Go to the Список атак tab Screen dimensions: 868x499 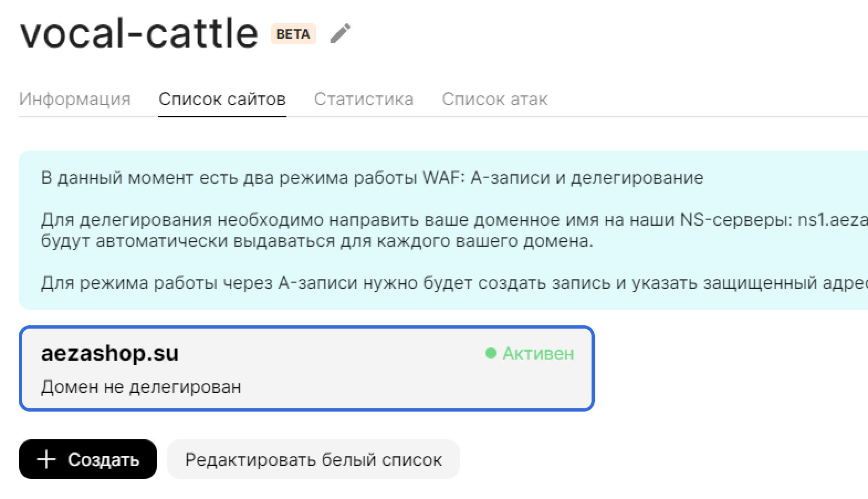[x=494, y=99]
